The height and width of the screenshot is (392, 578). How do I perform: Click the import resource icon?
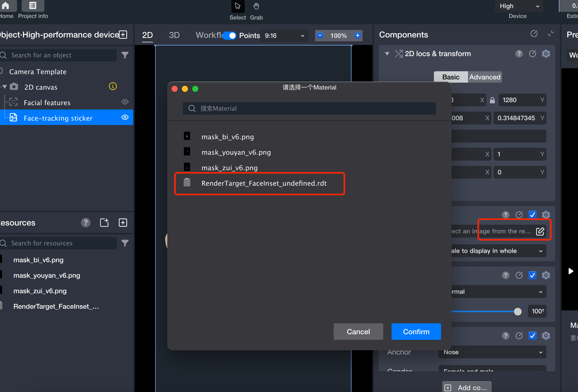click(104, 223)
